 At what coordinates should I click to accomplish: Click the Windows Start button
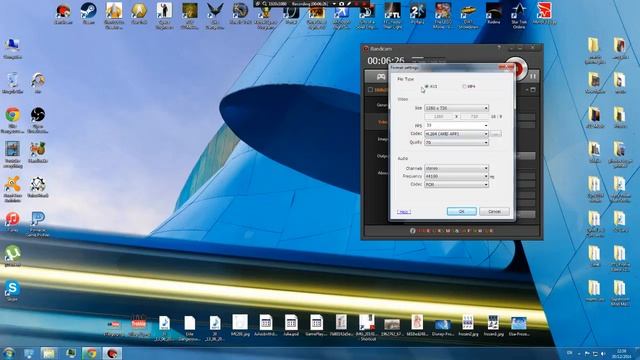pyautogui.click(x=9, y=353)
